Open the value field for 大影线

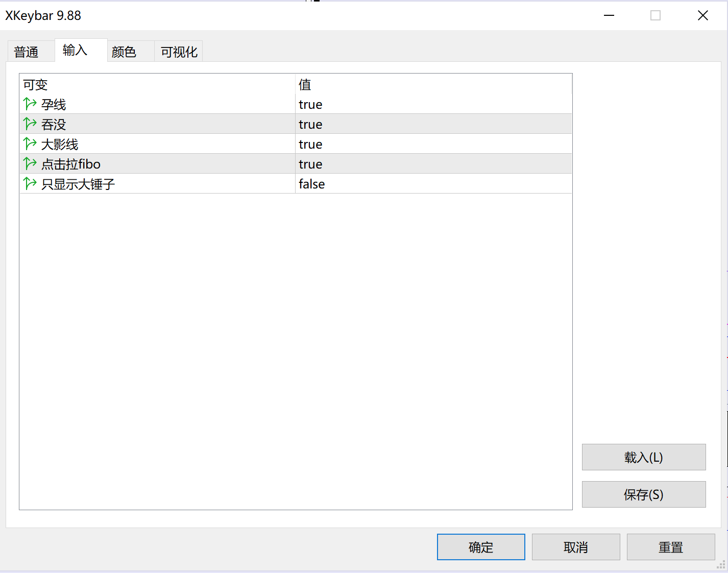tap(310, 145)
